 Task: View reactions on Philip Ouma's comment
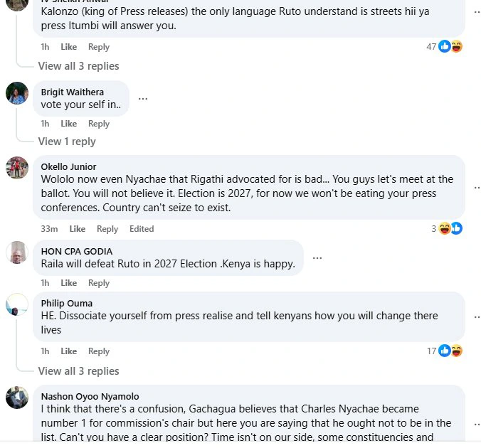450,351
